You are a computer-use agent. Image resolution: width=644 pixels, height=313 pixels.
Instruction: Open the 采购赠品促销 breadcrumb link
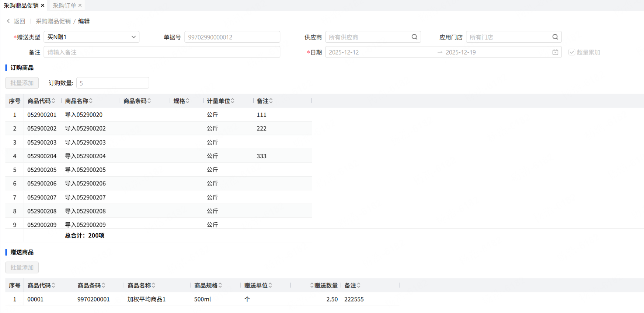pyautogui.click(x=53, y=21)
